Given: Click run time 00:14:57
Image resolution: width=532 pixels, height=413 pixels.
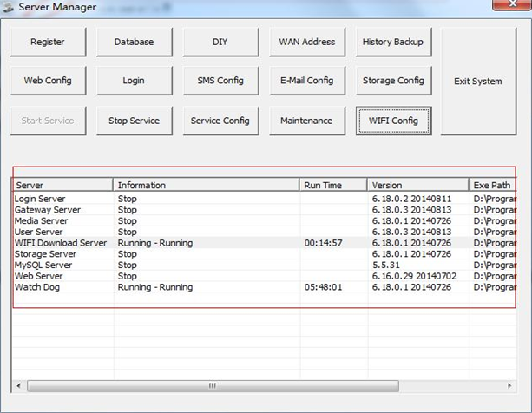Looking at the screenshot, I should point(323,243).
